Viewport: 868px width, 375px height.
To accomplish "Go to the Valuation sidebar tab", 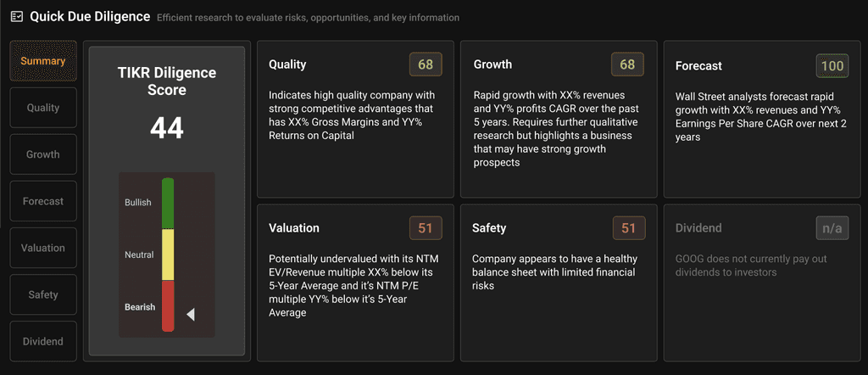I will tap(43, 248).
